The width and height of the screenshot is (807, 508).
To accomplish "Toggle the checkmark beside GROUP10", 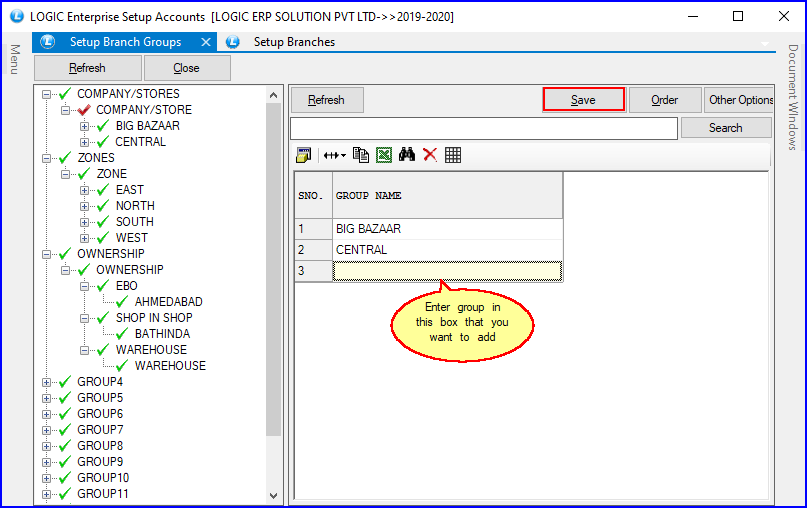I will pos(65,478).
